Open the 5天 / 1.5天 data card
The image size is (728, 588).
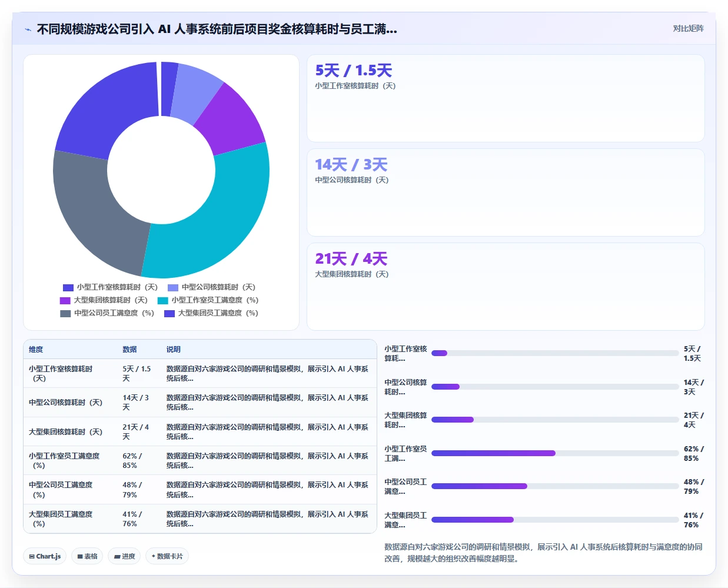pyautogui.click(x=506, y=98)
